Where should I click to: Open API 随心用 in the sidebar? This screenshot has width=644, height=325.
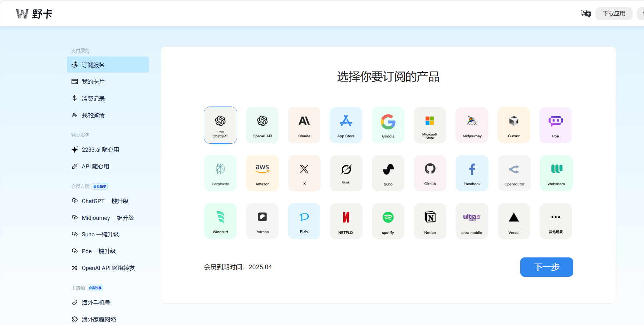[x=108, y=166]
